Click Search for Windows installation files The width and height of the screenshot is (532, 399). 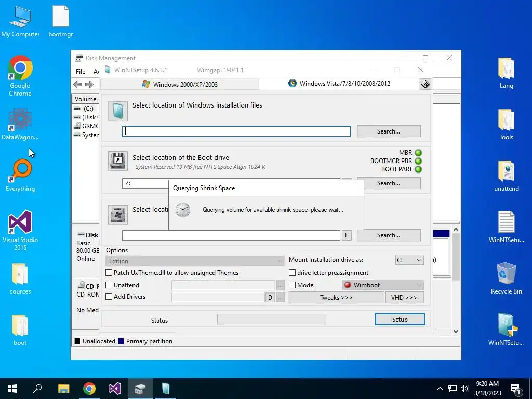click(x=389, y=131)
